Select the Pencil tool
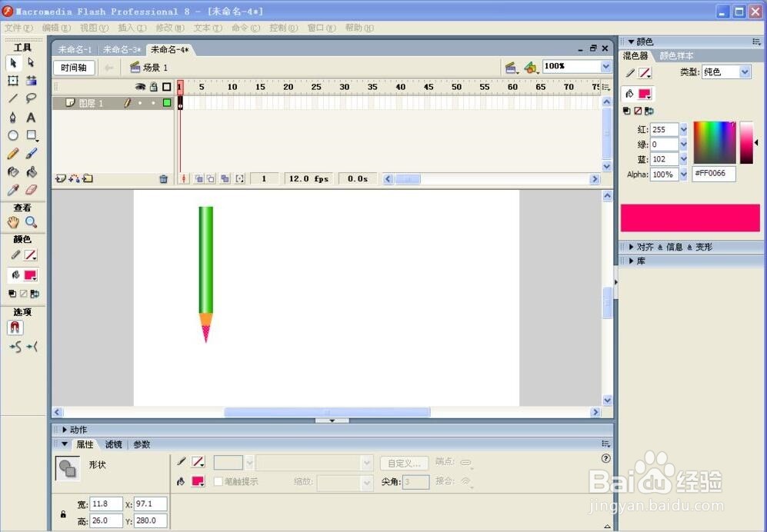 (x=13, y=154)
